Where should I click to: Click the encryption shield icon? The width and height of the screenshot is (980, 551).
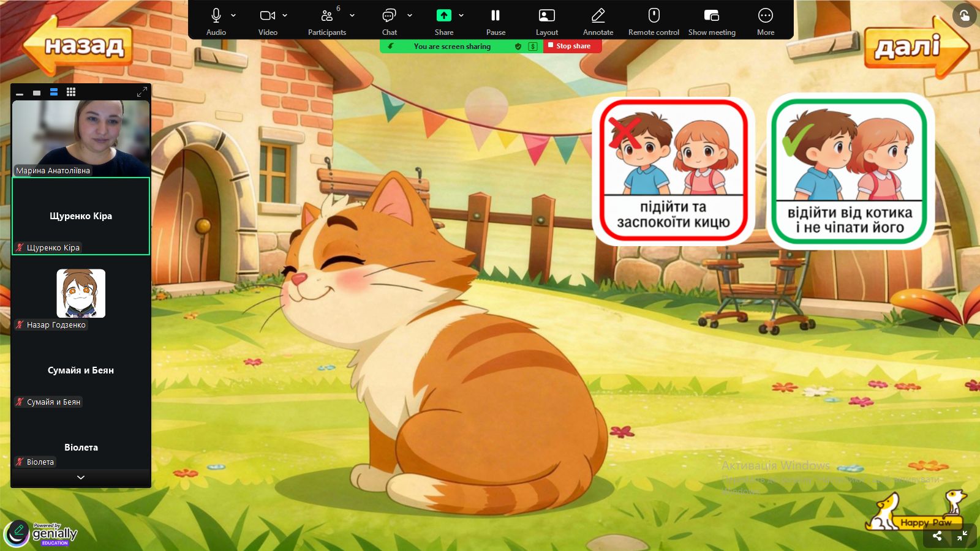pyautogui.click(x=518, y=47)
